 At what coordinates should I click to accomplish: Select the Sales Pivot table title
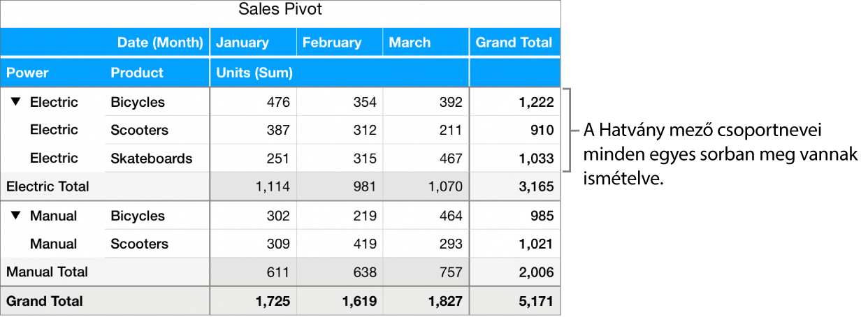click(x=280, y=10)
